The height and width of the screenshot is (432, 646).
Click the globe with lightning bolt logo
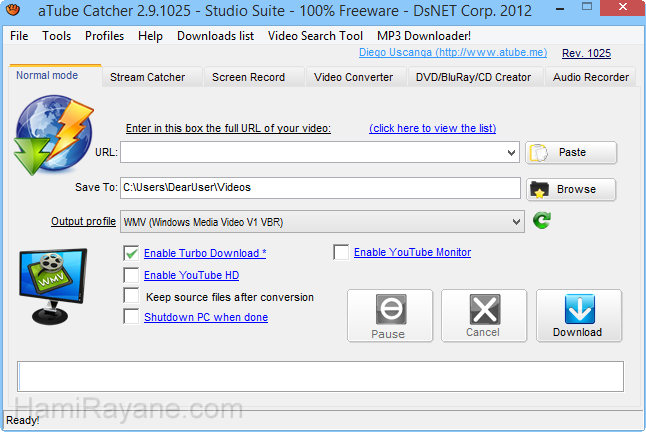(x=54, y=135)
